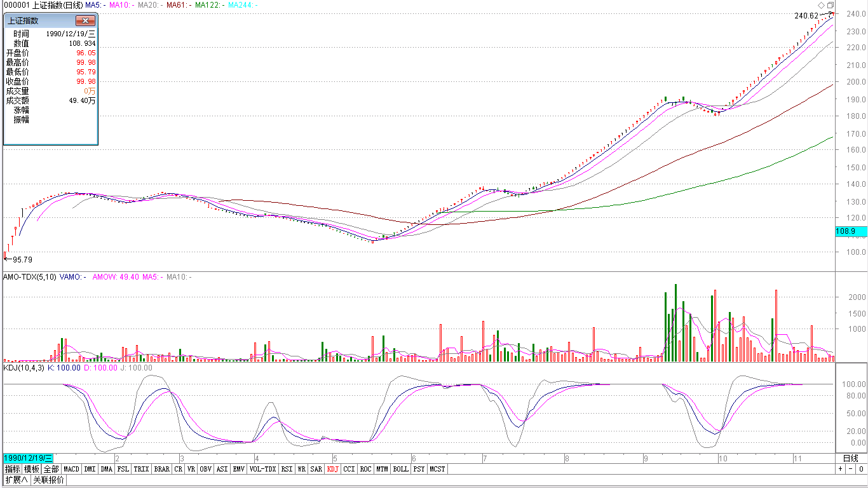Open the 模板 tab
The height and width of the screenshot is (488, 868).
tap(32, 469)
